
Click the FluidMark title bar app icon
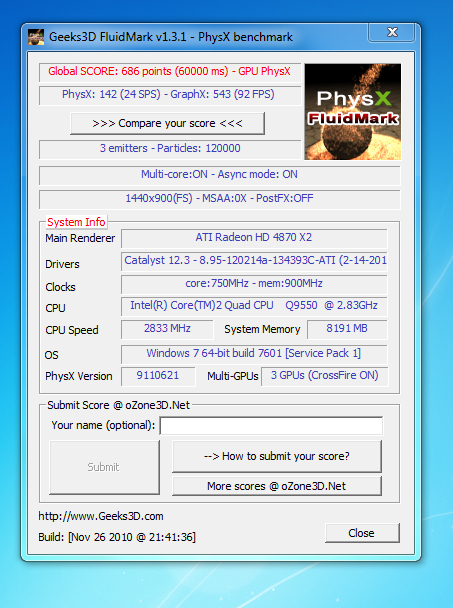pos(36,37)
